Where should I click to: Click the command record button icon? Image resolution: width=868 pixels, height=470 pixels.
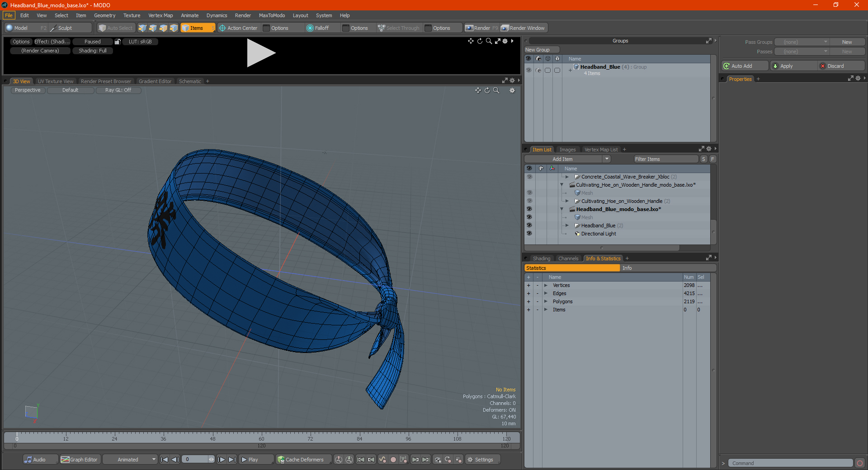click(860, 463)
